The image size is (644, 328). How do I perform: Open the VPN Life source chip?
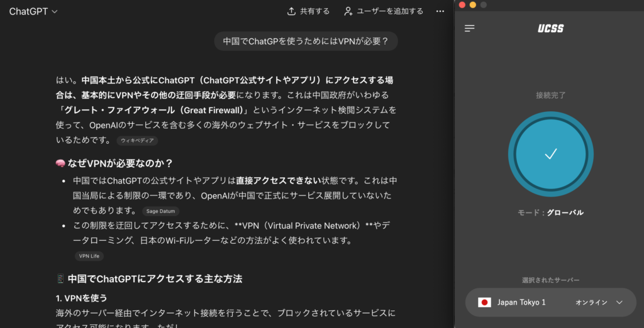[89, 256]
